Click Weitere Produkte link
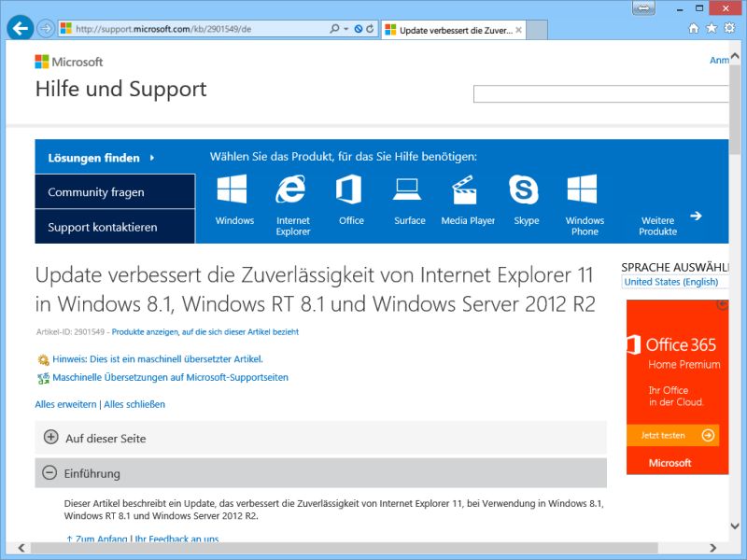 (657, 226)
